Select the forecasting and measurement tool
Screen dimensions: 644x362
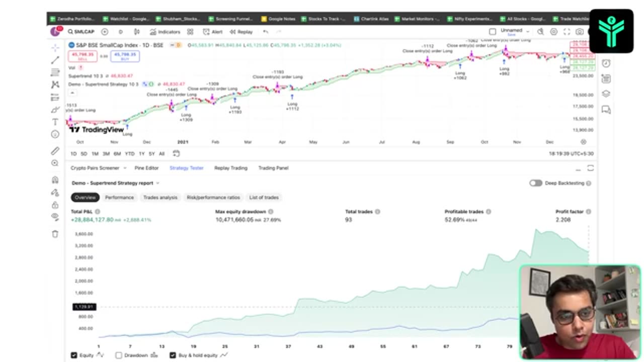pyautogui.click(x=55, y=98)
